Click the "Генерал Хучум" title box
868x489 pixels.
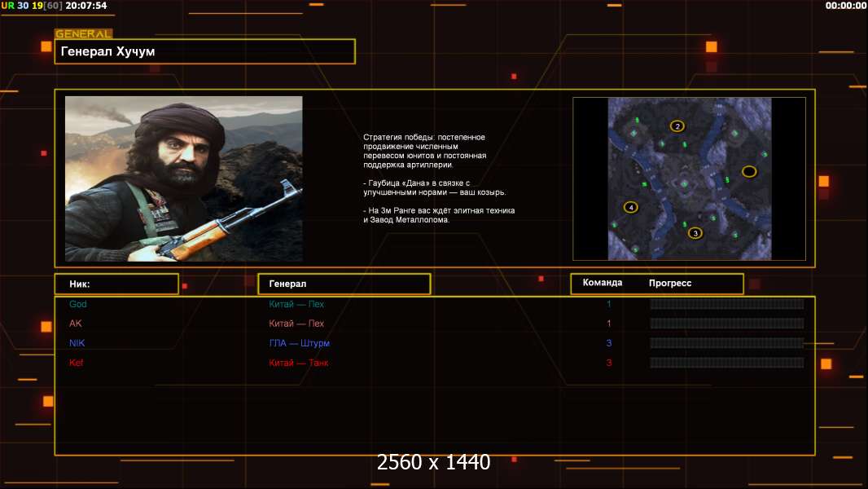pyautogui.click(x=205, y=51)
